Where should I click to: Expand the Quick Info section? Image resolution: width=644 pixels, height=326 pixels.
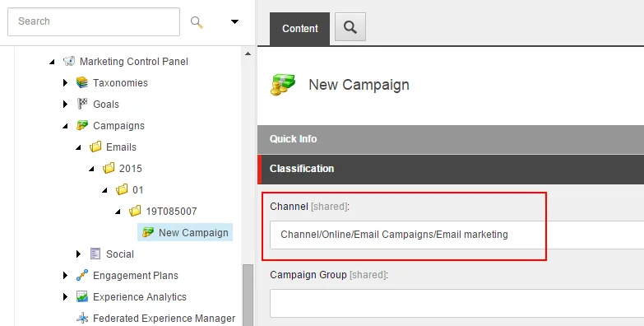click(x=451, y=139)
